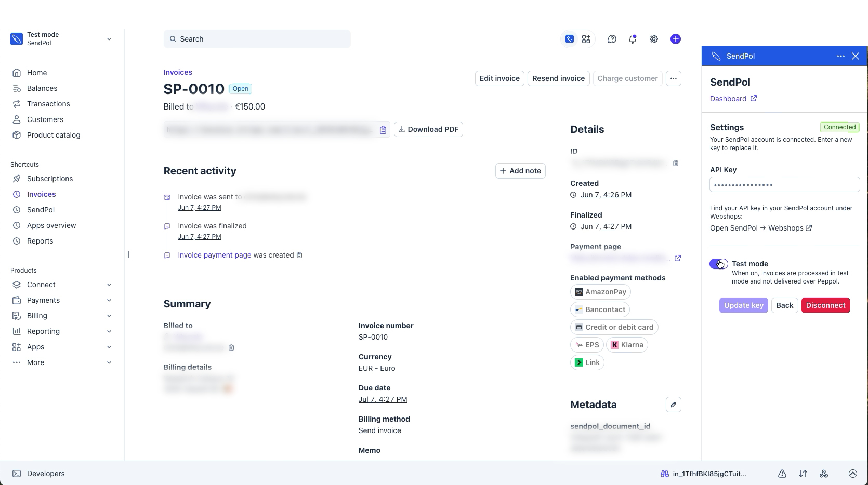Image resolution: width=868 pixels, height=485 pixels.
Task: Copy the invoice link with clipboard icon
Action: pyautogui.click(x=383, y=130)
